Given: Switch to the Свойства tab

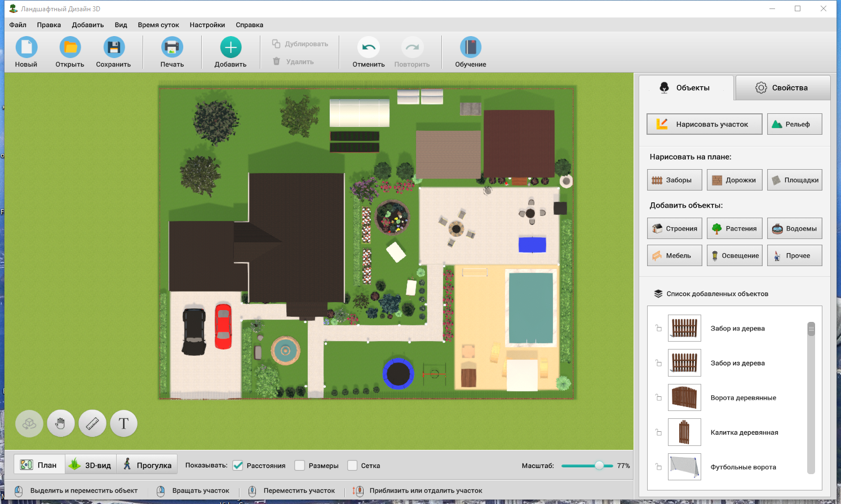Looking at the screenshot, I should [x=782, y=88].
